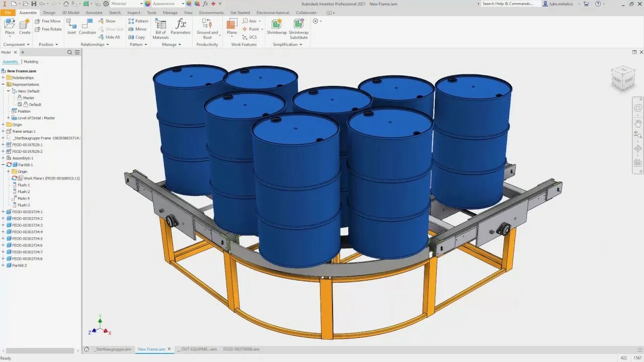Open the Model browser hamburger menu
The image size is (644, 362).
[77, 52]
